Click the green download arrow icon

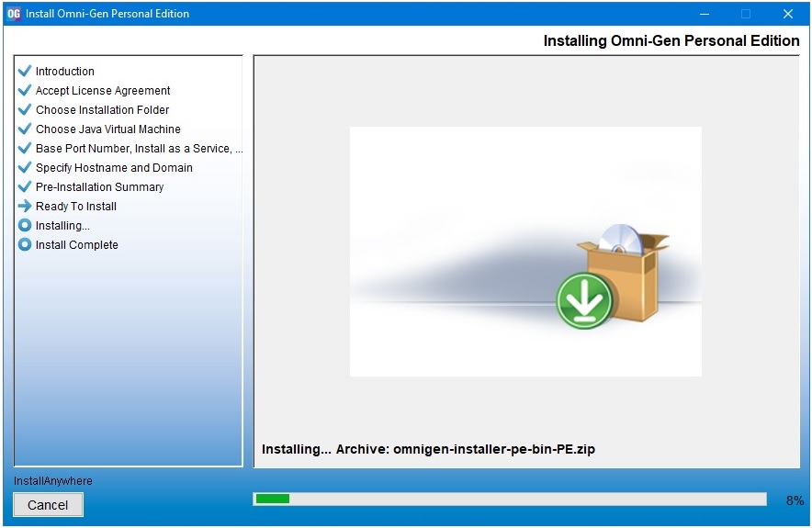coord(584,301)
